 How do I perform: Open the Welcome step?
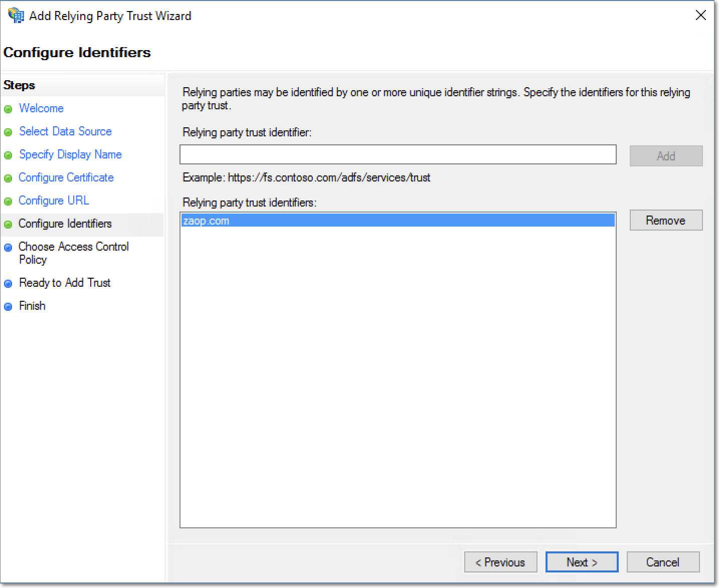coord(41,108)
